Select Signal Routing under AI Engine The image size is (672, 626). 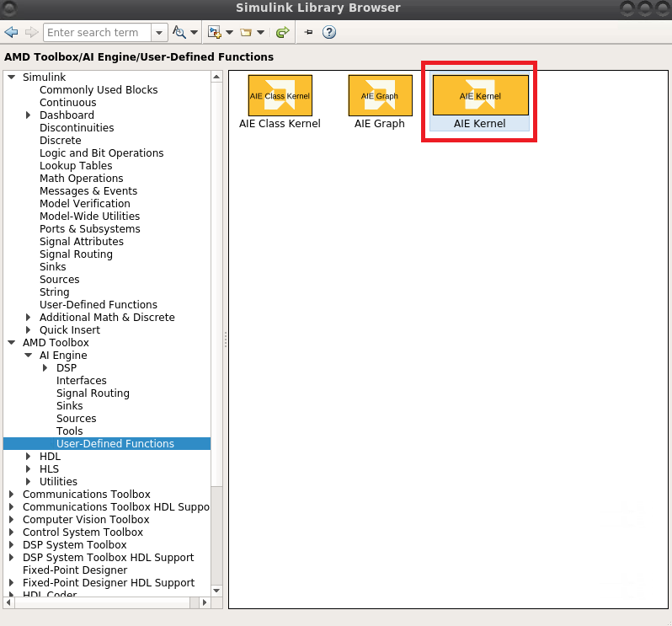(x=93, y=393)
